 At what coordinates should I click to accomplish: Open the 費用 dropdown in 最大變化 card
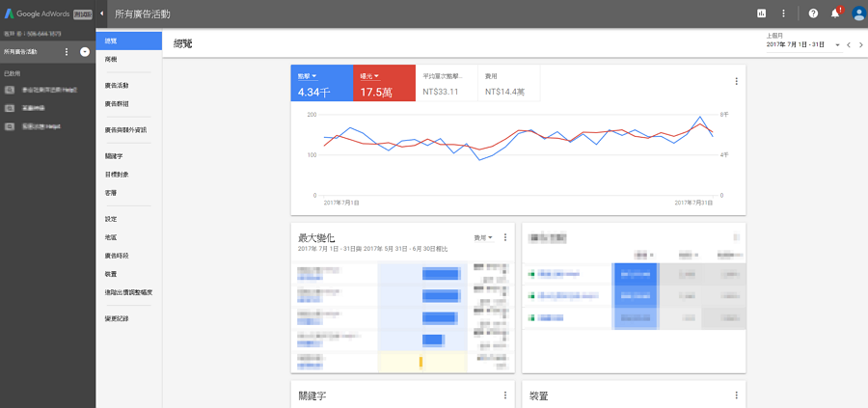click(x=483, y=237)
